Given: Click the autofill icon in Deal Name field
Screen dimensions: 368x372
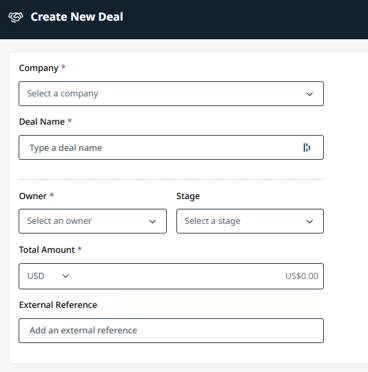Looking at the screenshot, I should [x=307, y=147].
